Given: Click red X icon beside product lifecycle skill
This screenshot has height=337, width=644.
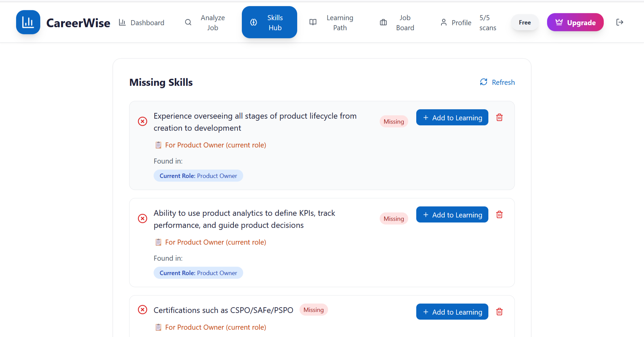Looking at the screenshot, I should (x=143, y=121).
